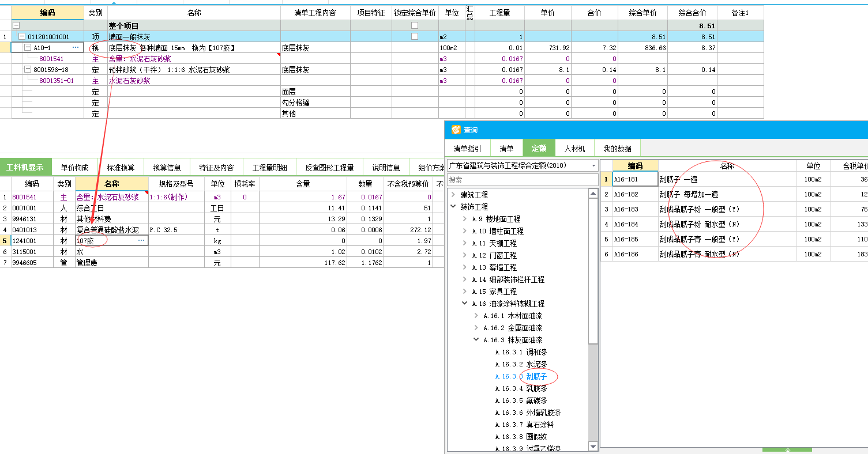Click the 名称 column header in materials table

(111, 184)
